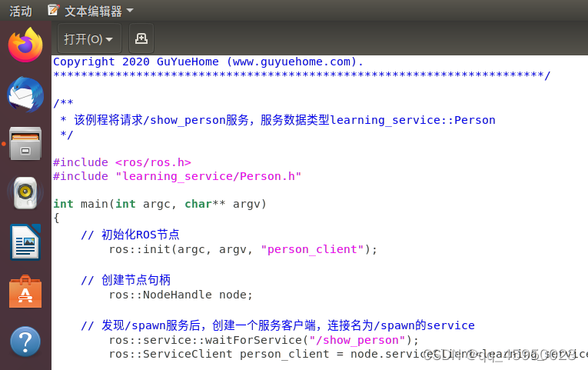588x370 pixels.
Task: Click the 创建节点句柄 comment
Action: click(125, 280)
